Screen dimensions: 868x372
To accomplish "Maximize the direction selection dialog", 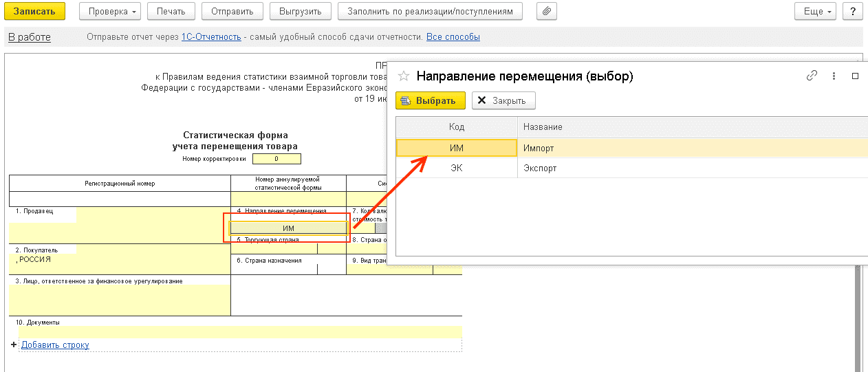I will (x=856, y=76).
